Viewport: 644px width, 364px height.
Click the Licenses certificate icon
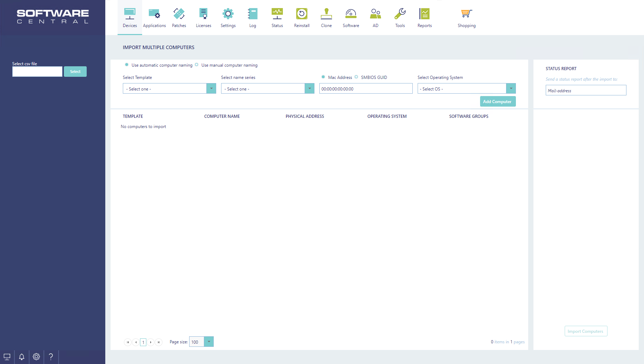pos(204,14)
